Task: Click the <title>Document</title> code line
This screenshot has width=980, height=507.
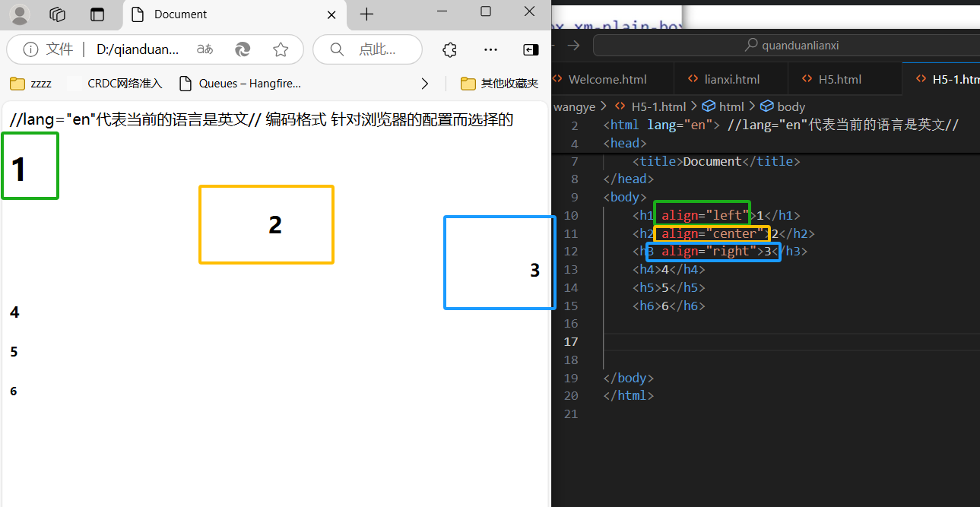Action: pos(715,161)
